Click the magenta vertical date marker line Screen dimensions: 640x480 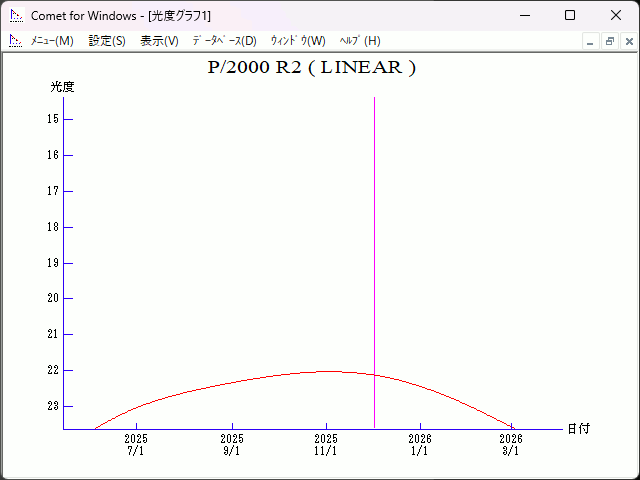point(375,250)
